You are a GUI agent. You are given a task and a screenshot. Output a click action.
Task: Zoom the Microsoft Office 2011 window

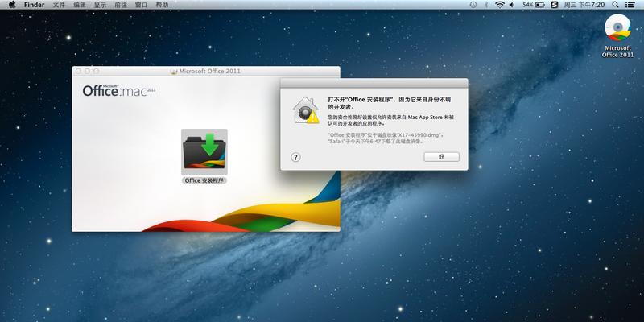coord(96,72)
